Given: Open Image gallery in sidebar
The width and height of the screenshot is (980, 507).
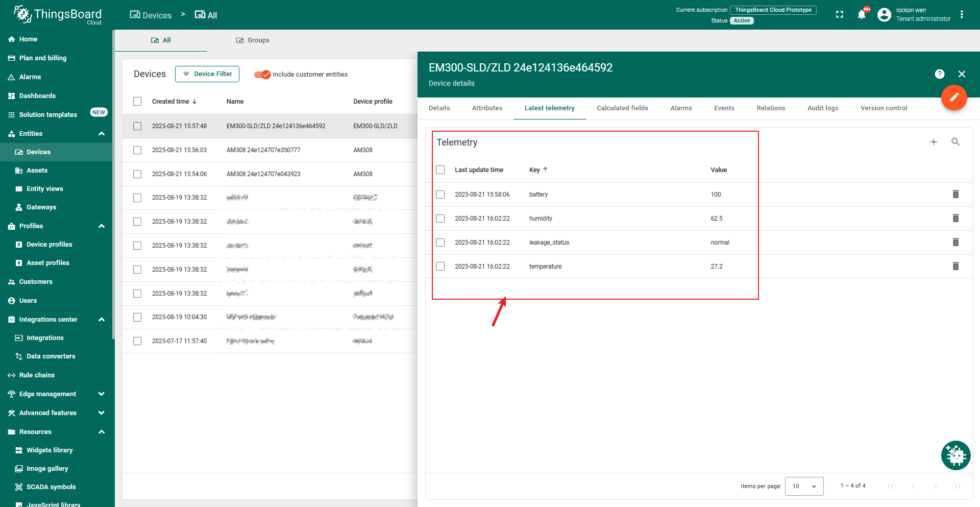Looking at the screenshot, I should click(x=56, y=469).
